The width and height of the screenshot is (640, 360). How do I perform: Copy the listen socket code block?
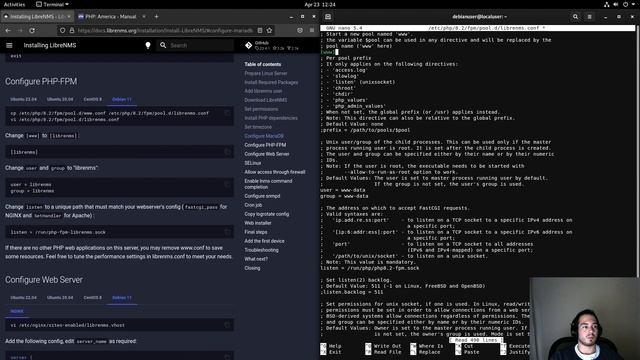point(227,232)
